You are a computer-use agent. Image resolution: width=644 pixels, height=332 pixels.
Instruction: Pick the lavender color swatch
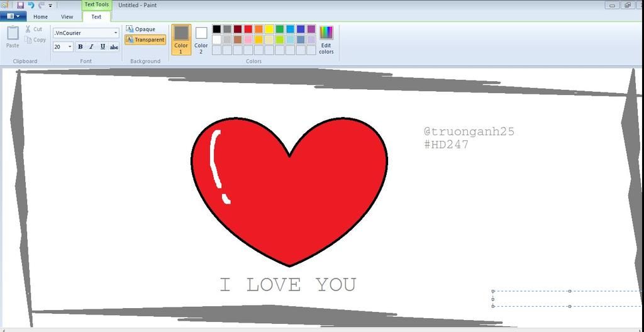311,40
